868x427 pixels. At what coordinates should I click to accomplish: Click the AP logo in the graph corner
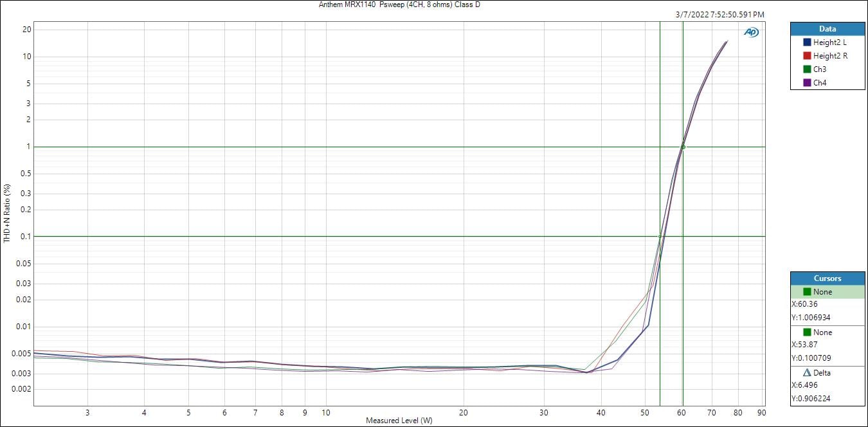point(751,32)
